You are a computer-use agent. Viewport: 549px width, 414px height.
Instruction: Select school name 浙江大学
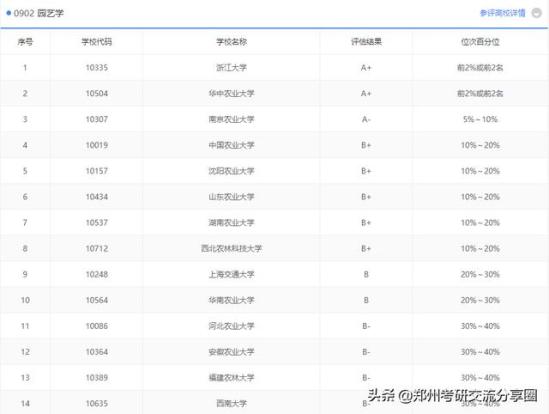click(x=231, y=68)
